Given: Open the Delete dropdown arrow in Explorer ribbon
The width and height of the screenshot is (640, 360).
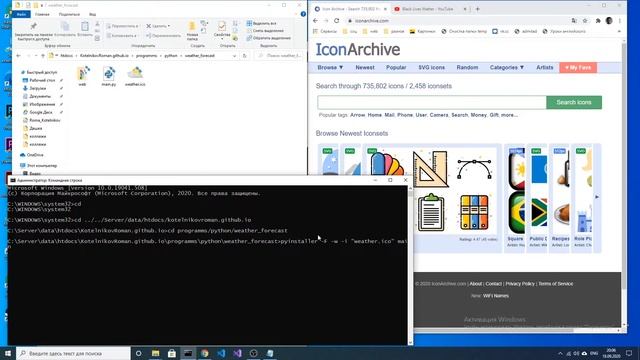Looking at the screenshot, I should 169,26.
